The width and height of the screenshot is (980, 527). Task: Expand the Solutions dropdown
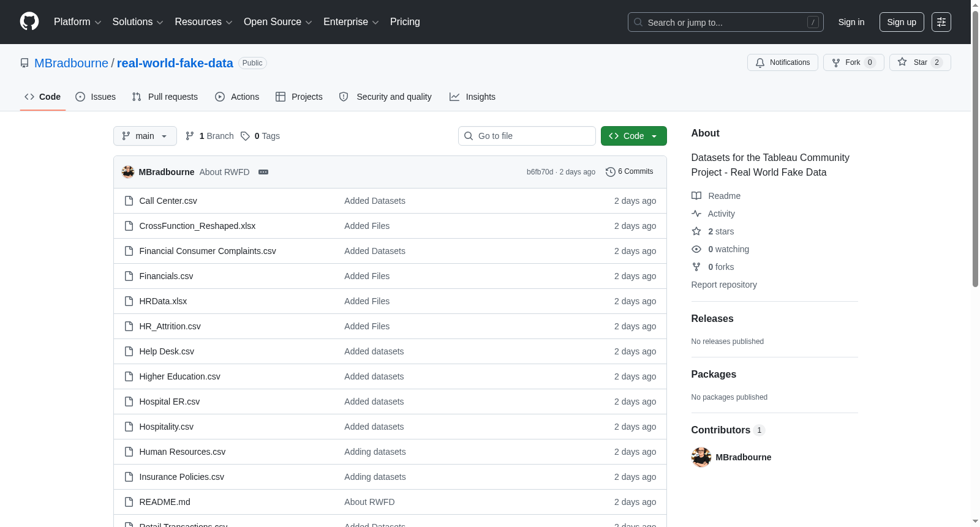(x=138, y=22)
